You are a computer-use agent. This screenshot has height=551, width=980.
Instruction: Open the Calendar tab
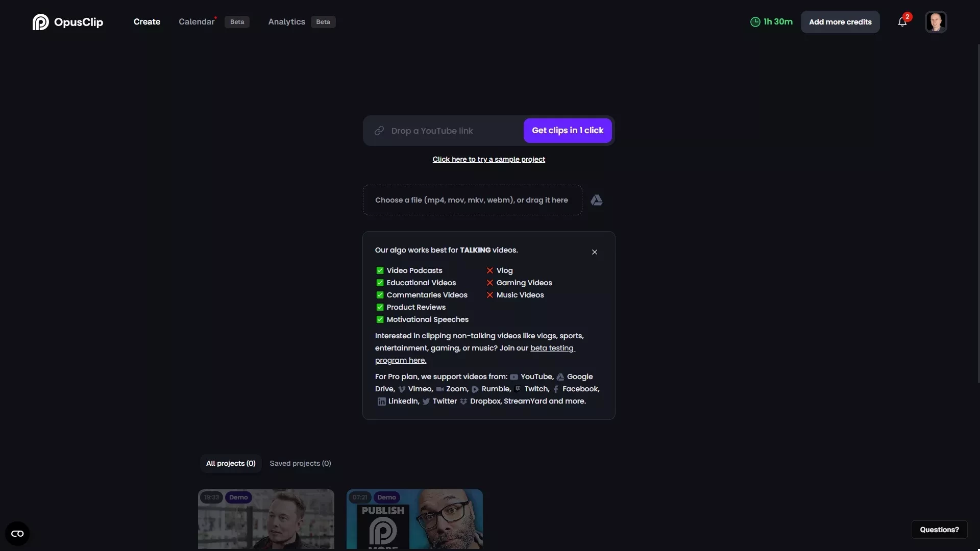click(197, 22)
